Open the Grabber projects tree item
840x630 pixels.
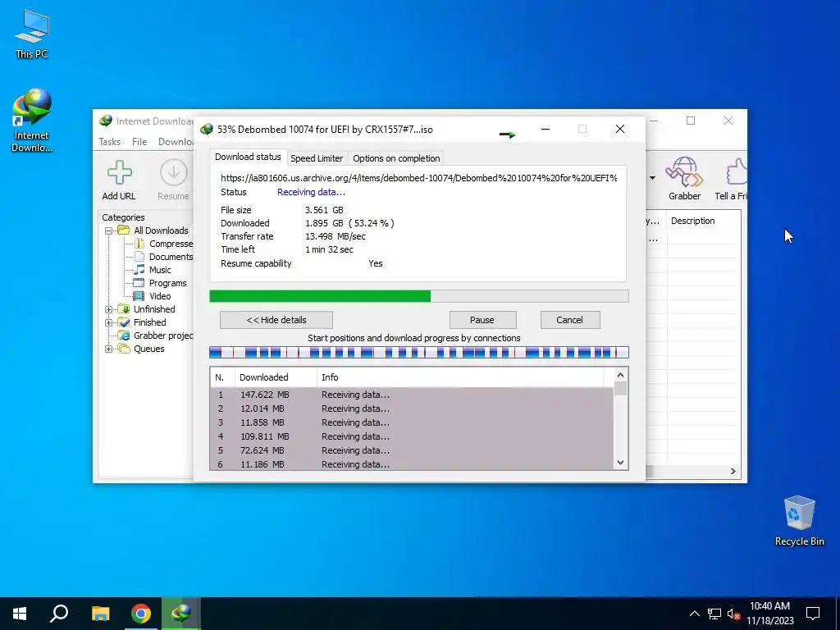click(x=163, y=336)
